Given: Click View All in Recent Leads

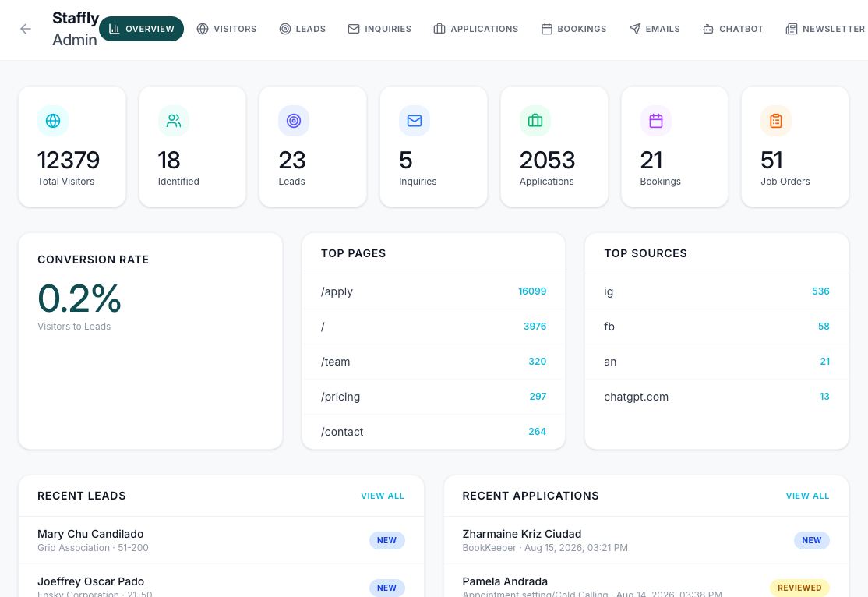Looking at the screenshot, I should 383,496.
